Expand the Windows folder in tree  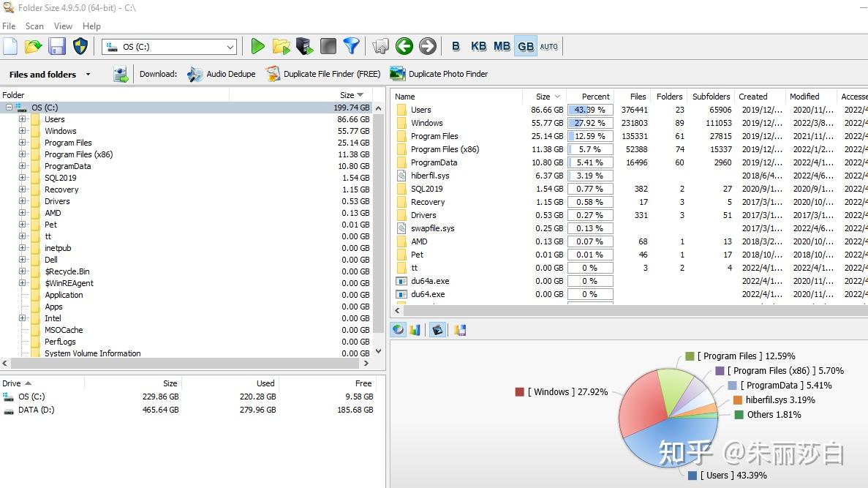22,131
